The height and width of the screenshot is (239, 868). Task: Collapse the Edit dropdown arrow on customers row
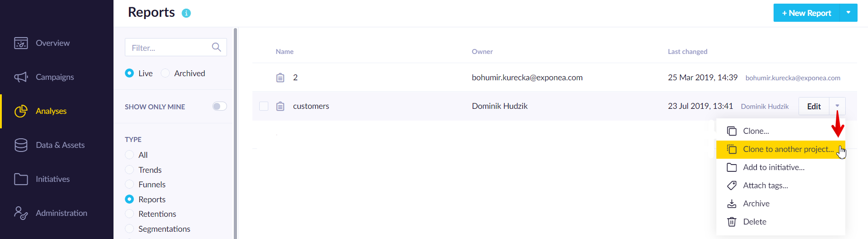tap(838, 106)
